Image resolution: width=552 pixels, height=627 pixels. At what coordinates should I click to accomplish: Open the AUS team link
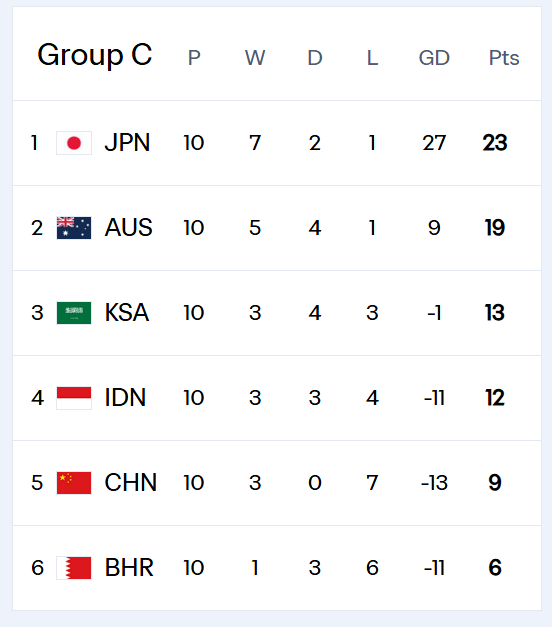(128, 228)
